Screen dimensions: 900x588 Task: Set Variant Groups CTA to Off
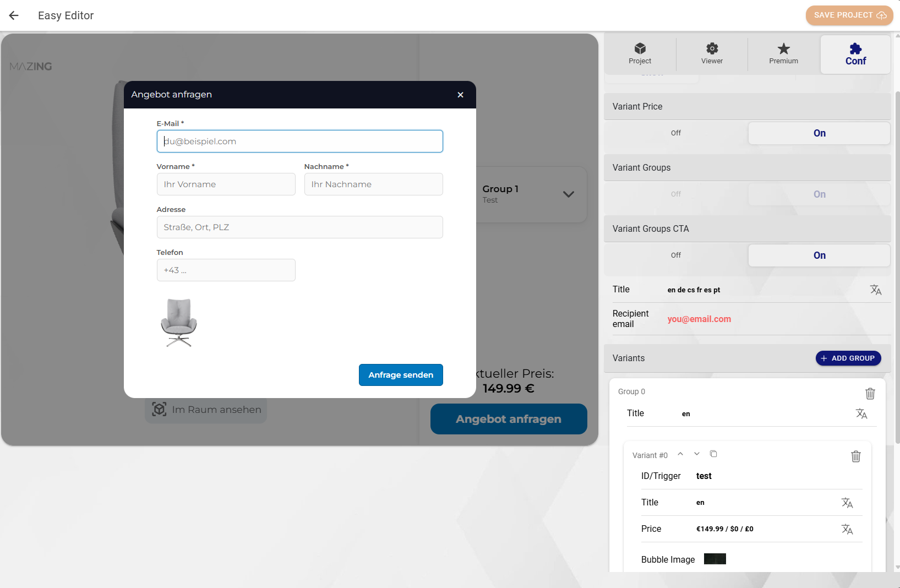point(675,255)
